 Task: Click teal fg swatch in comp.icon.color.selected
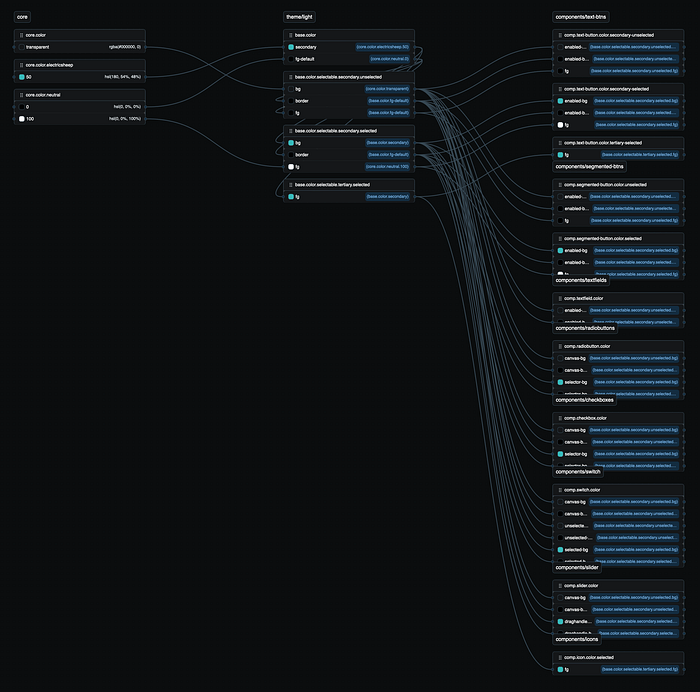click(560, 669)
